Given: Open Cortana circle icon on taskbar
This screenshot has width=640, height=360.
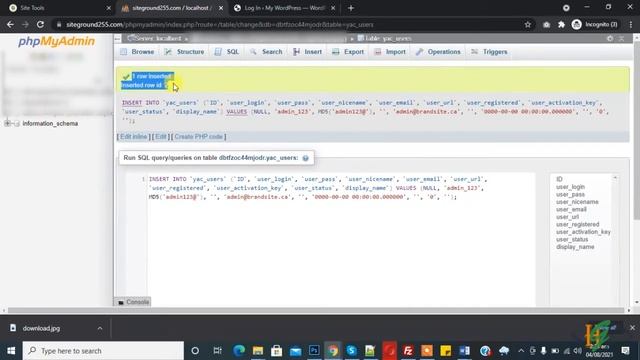Looking at the screenshot, I should tap(195, 351).
